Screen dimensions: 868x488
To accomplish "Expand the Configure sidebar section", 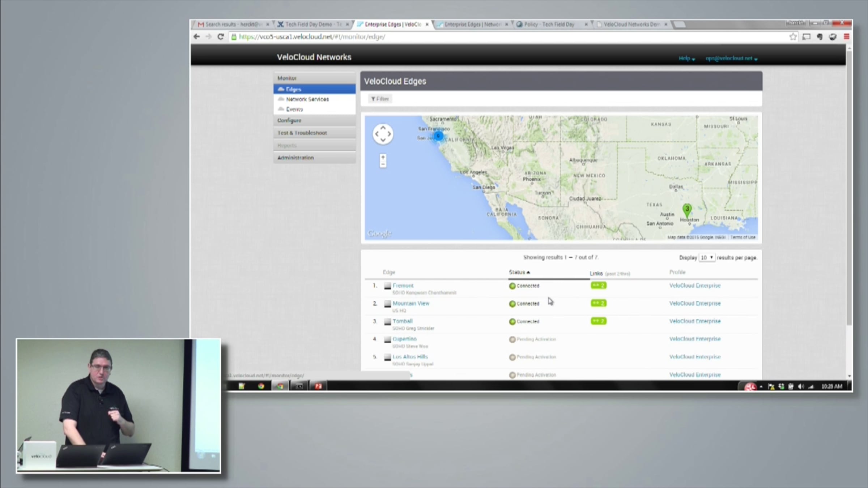I will pyautogui.click(x=314, y=120).
